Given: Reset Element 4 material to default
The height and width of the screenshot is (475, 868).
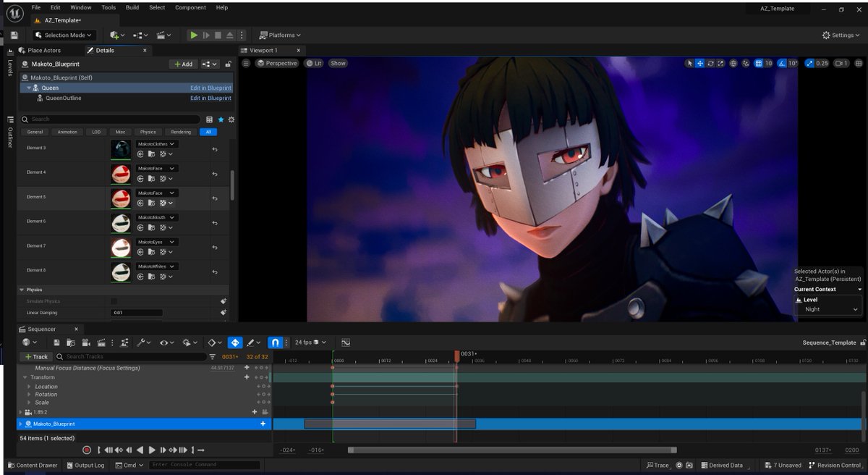Looking at the screenshot, I should (215, 173).
